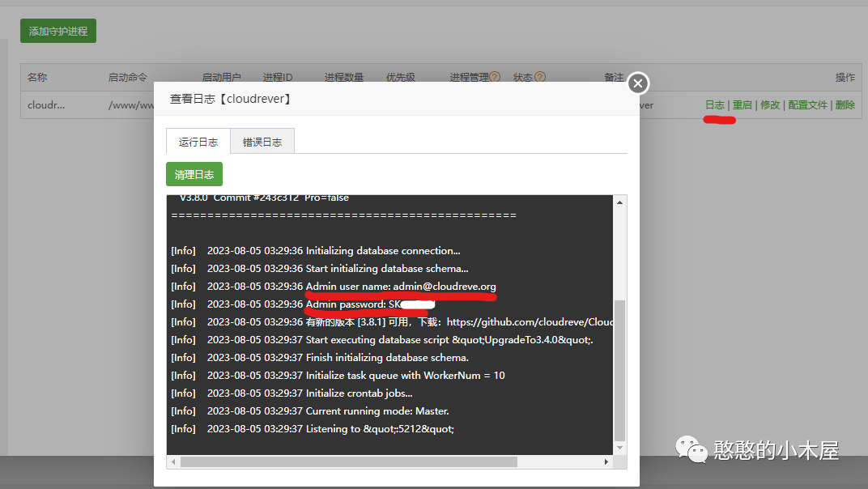Click the 添加守护进程 button

coord(58,31)
